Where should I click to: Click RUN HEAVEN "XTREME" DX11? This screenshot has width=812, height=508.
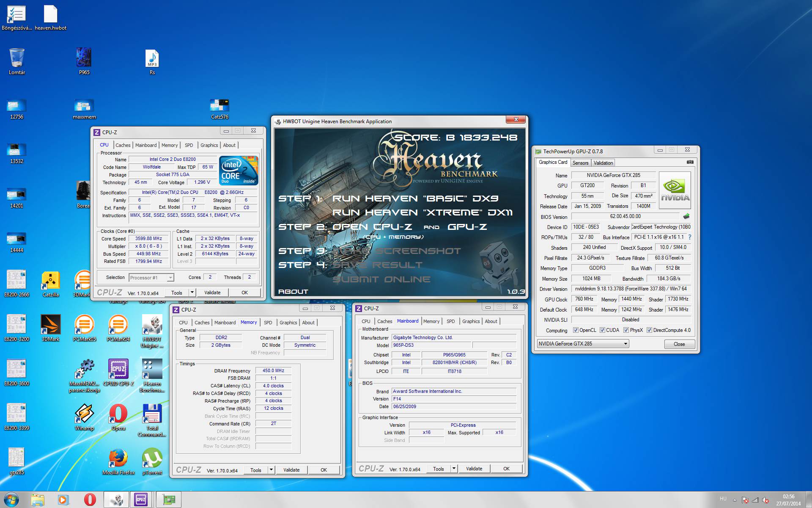point(422,213)
